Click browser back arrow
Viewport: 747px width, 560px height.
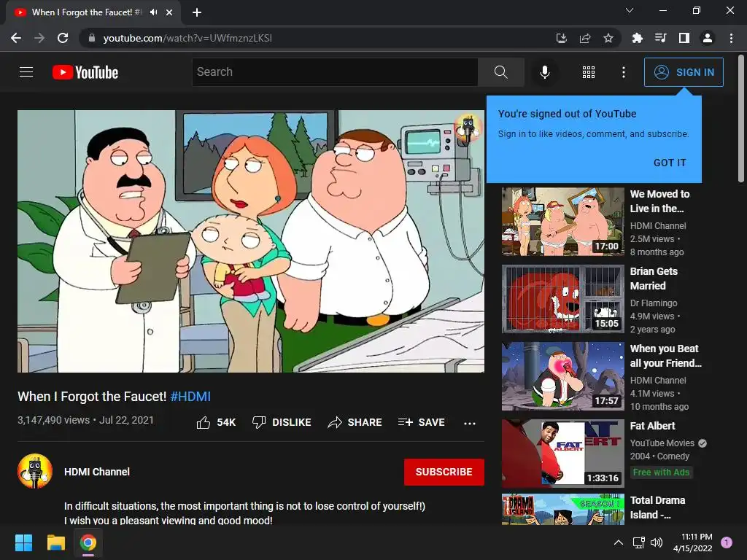[x=16, y=38]
